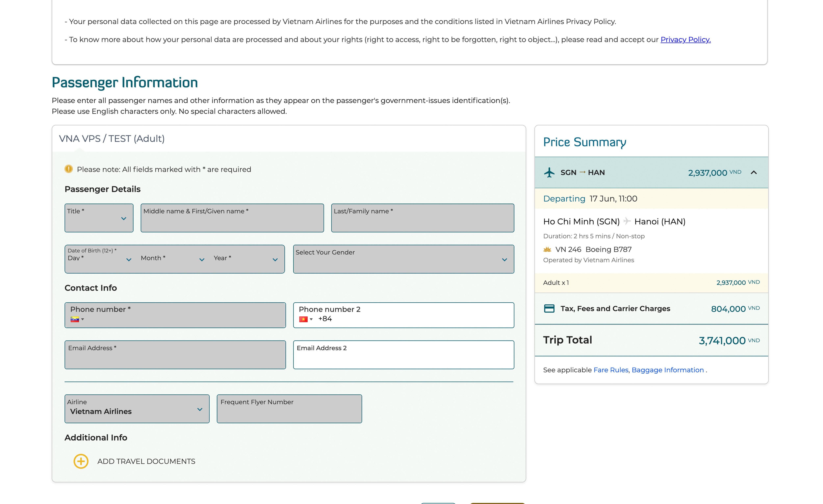The height and width of the screenshot is (504, 823).
Task: Click the yellow plus Add Travel Documents icon
Action: pyautogui.click(x=81, y=461)
